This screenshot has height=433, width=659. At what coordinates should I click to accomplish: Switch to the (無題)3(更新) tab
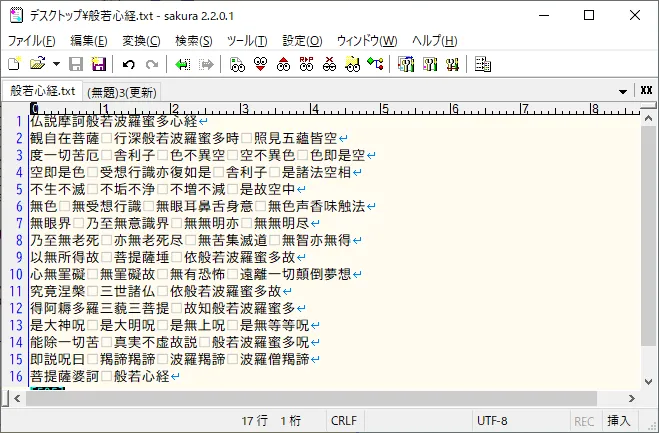(x=122, y=91)
